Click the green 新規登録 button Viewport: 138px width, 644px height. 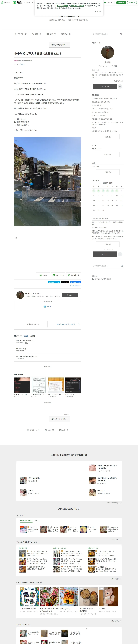click(121, 2)
